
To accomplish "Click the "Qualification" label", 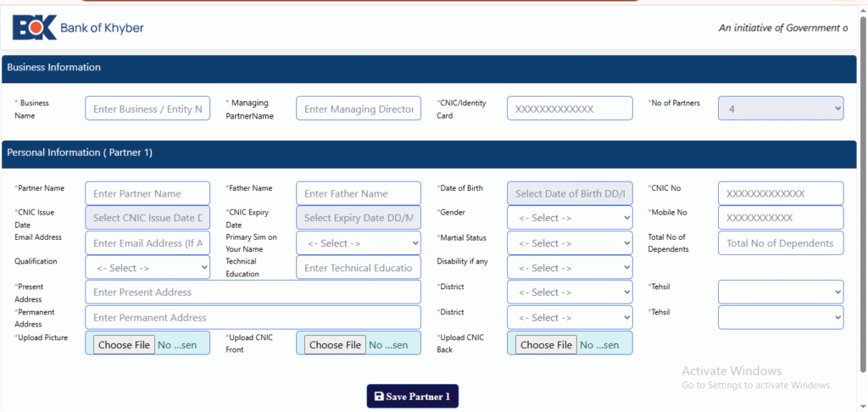I will coord(36,261).
